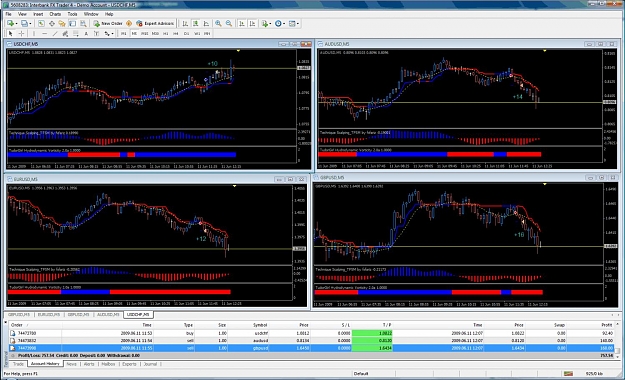The image size is (625, 380).
Task: Open the New Chart dropdown
Action: (x=12, y=24)
